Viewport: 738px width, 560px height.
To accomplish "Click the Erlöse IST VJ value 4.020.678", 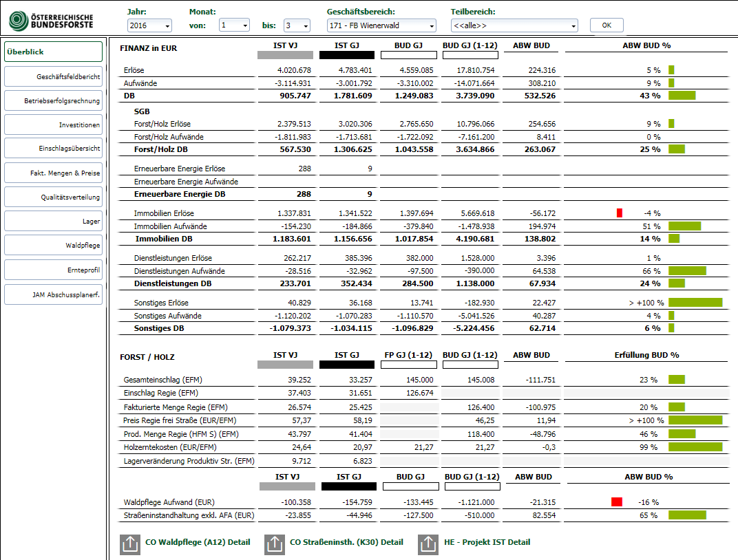I will pyautogui.click(x=294, y=70).
